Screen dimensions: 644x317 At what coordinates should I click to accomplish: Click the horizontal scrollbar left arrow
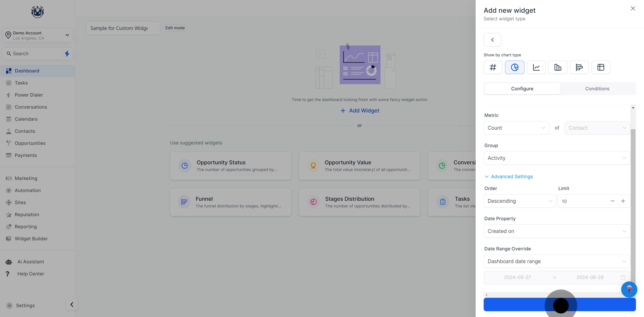[x=486, y=295]
